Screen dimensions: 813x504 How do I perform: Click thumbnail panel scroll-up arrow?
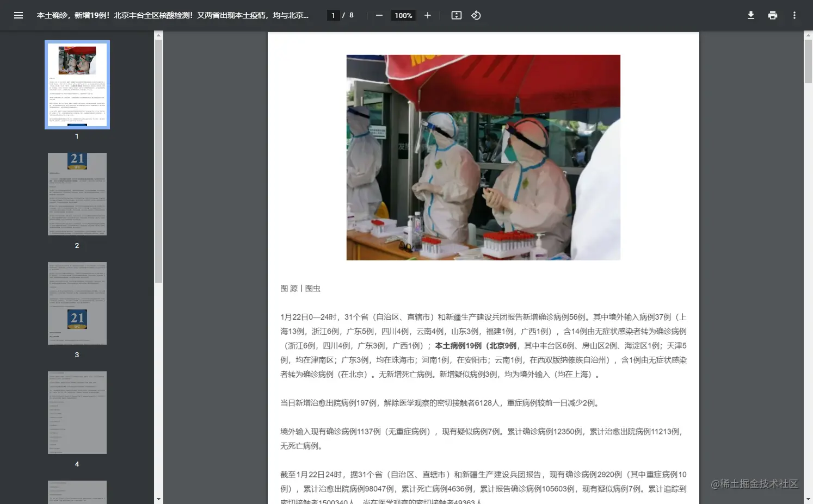click(158, 35)
